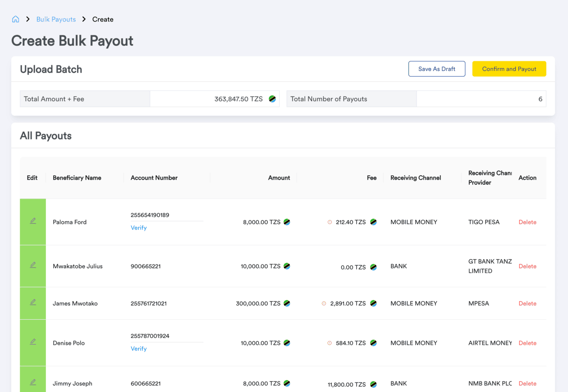
Task: Edit the Paloma Ford payout row
Action: click(33, 221)
